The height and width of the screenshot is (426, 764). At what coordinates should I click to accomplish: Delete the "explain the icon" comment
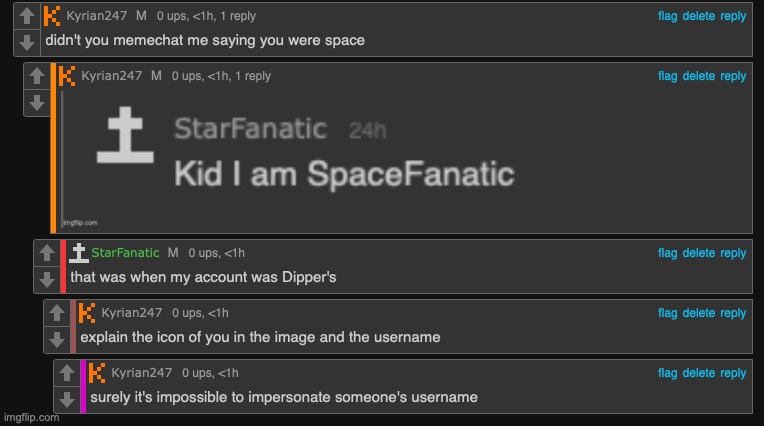click(x=698, y=313)
